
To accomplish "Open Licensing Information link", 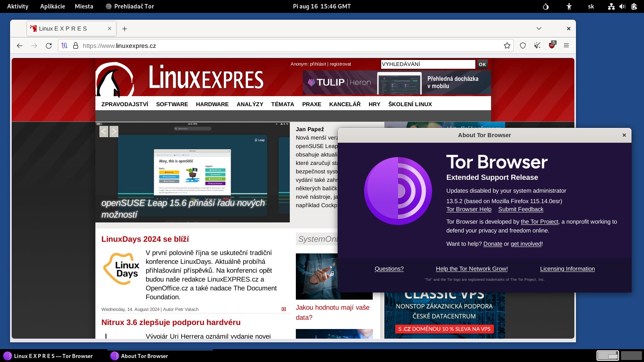I will 568,269.
